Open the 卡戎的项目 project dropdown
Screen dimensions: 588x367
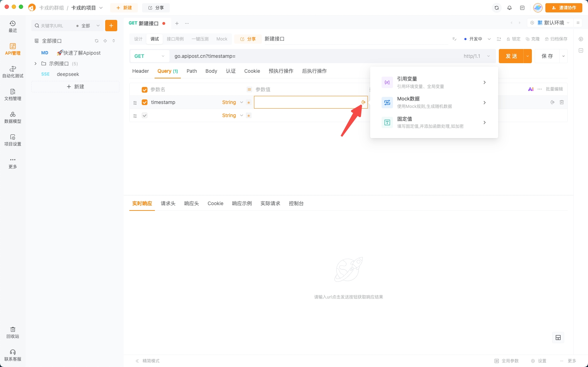tap(87, 8)
